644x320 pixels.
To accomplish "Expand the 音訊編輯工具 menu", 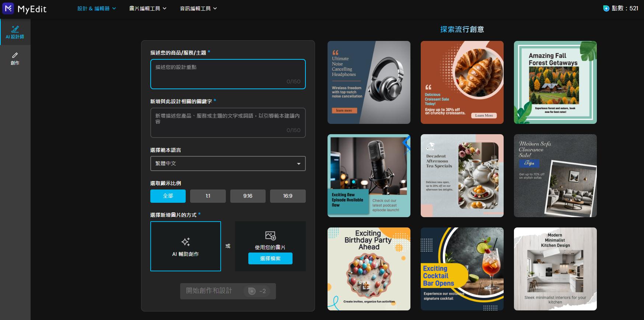I will point(198,8).
